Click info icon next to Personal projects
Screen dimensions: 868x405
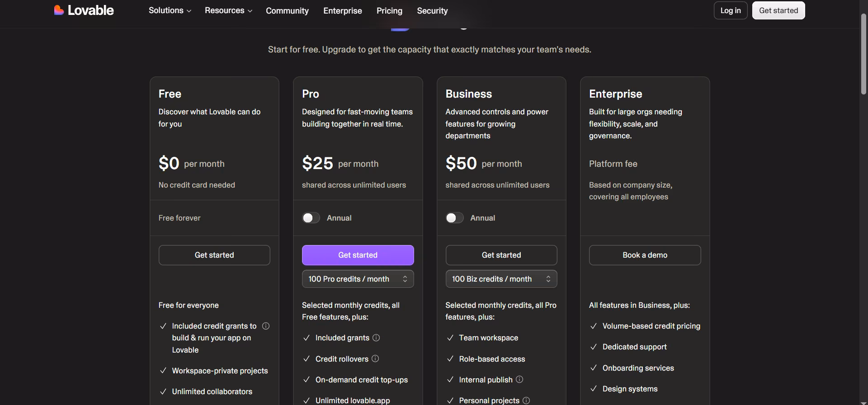[x=526, y=400]
